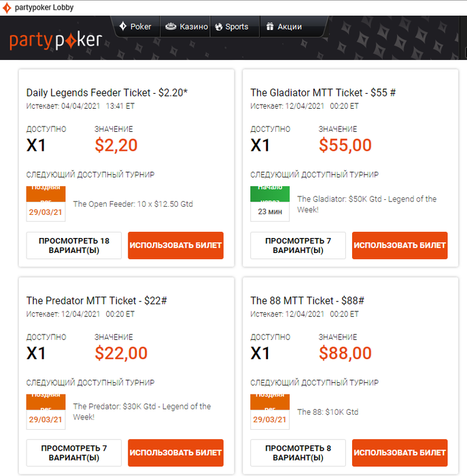Viewport: 467px width, 476px height.
Task: Click the Акции gift icon
Action: pos(269,27)
